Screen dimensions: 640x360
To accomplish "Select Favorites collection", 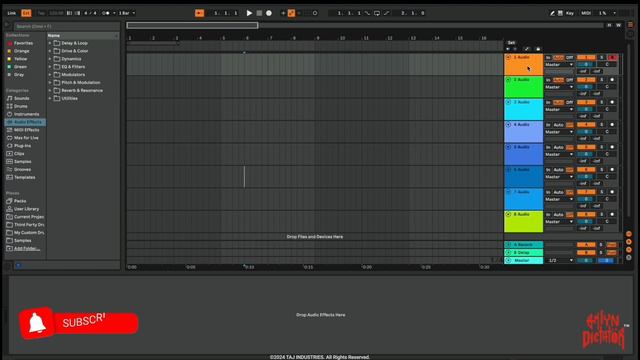I will click(x=23, y=43).
